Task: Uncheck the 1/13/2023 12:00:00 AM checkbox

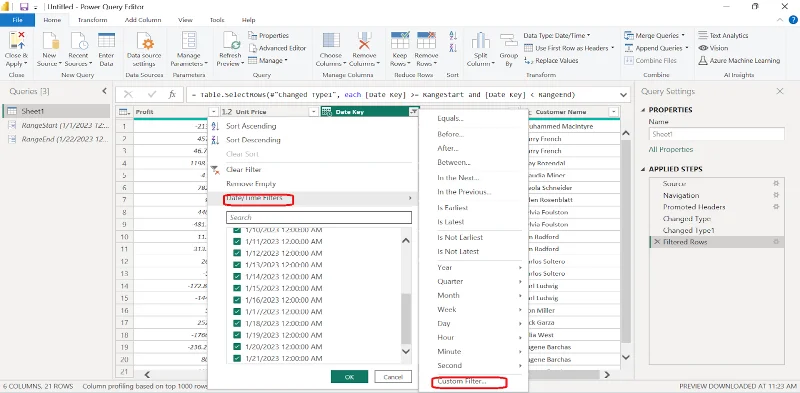Action: (x=237, y=265)
